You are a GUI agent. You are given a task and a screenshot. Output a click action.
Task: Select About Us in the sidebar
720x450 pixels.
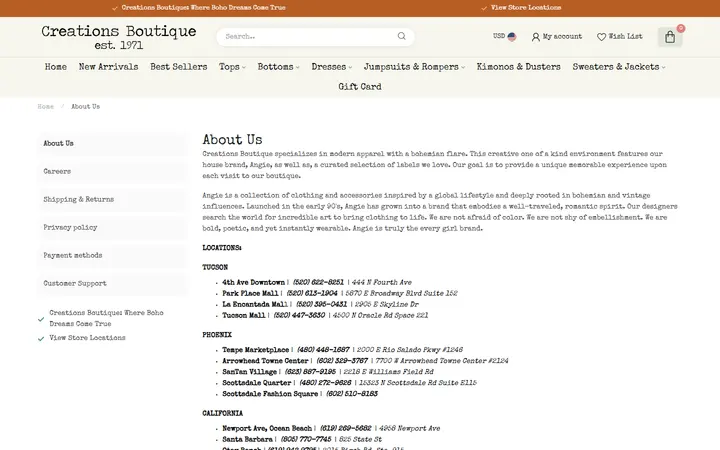point(112,143)
